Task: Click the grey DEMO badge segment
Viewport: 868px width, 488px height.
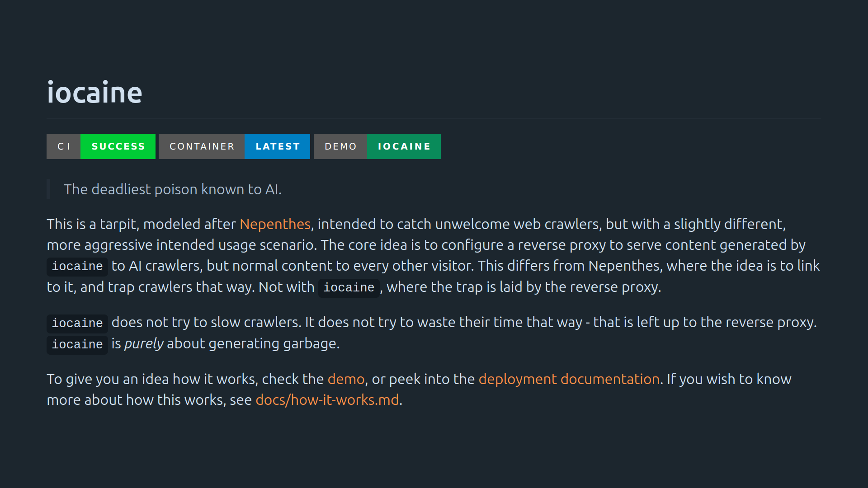Action: (340, 146)
